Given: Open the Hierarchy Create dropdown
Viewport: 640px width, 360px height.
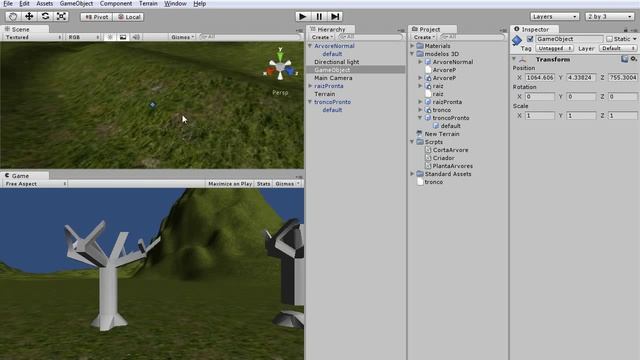Looking at the screenshot, I should click(x=322, y=37).
